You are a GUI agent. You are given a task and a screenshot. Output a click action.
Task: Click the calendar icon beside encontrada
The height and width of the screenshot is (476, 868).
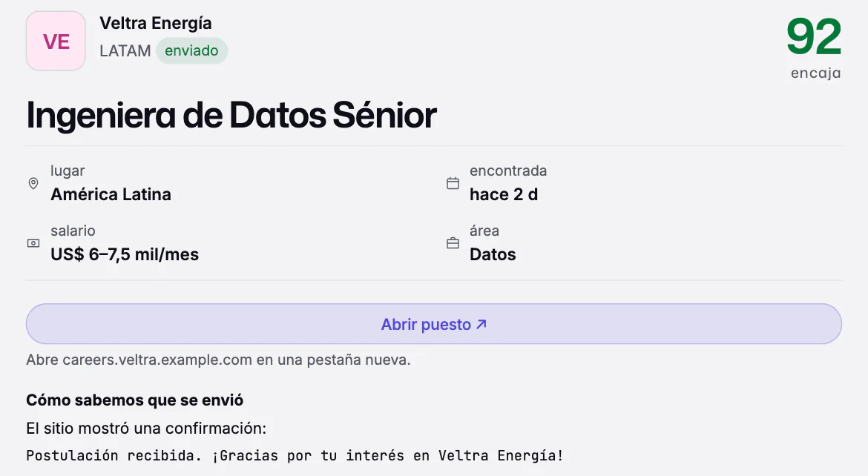point(453,183)
